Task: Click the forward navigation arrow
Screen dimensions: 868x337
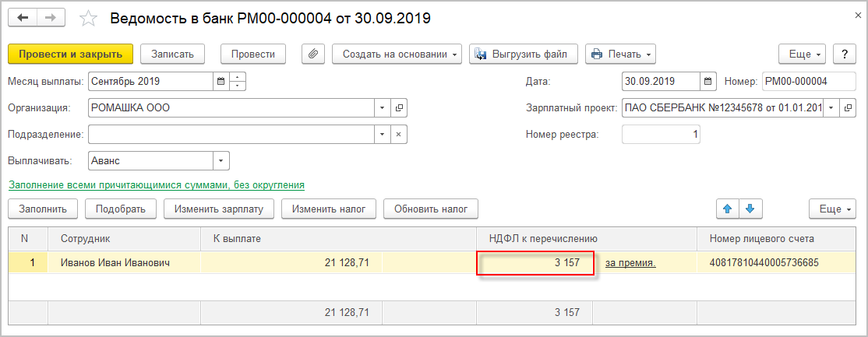Action: [x=50, y=18]
